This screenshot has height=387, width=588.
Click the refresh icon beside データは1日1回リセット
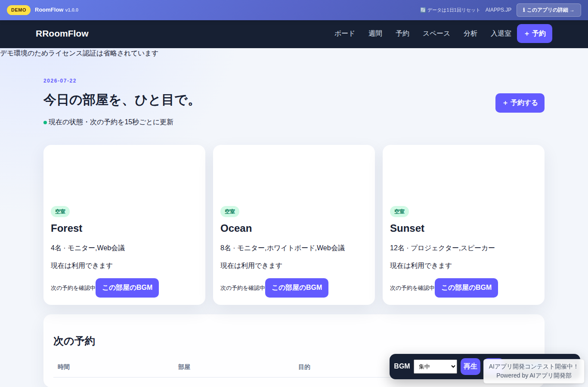tap(423, 10)
